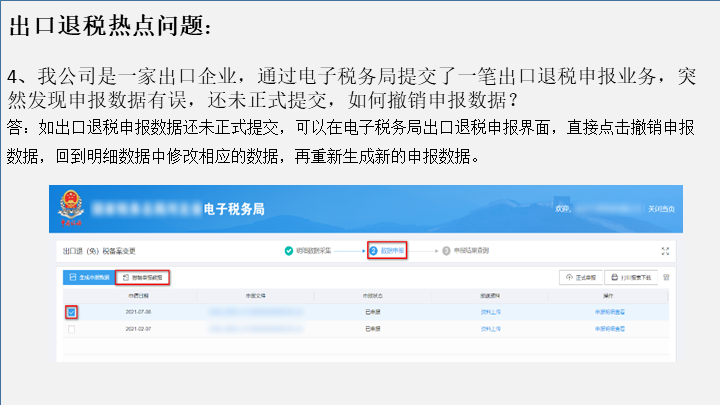Click the 申报状态 column header
The height and width of the screenshot is (405, 720).
[373, 296]
